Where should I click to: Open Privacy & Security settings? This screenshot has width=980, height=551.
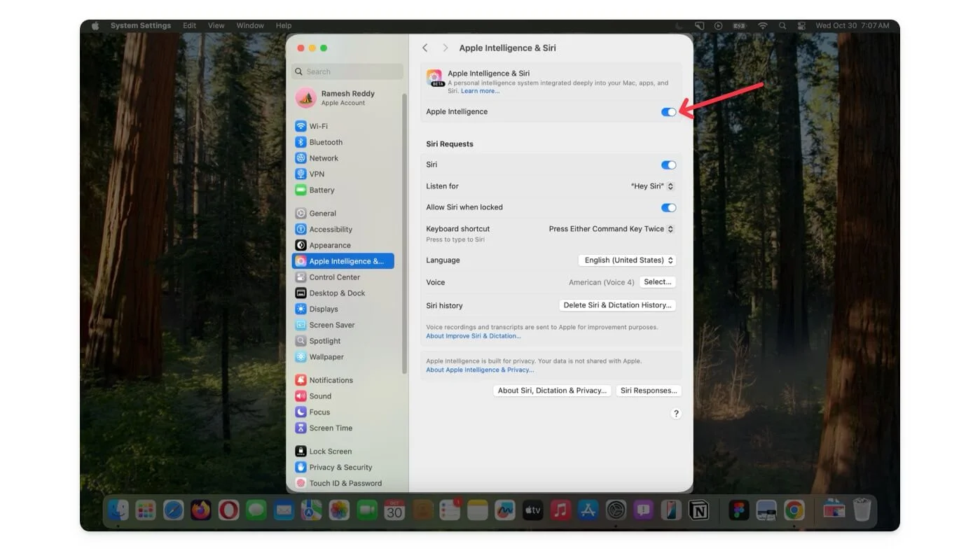pos(343,468)
